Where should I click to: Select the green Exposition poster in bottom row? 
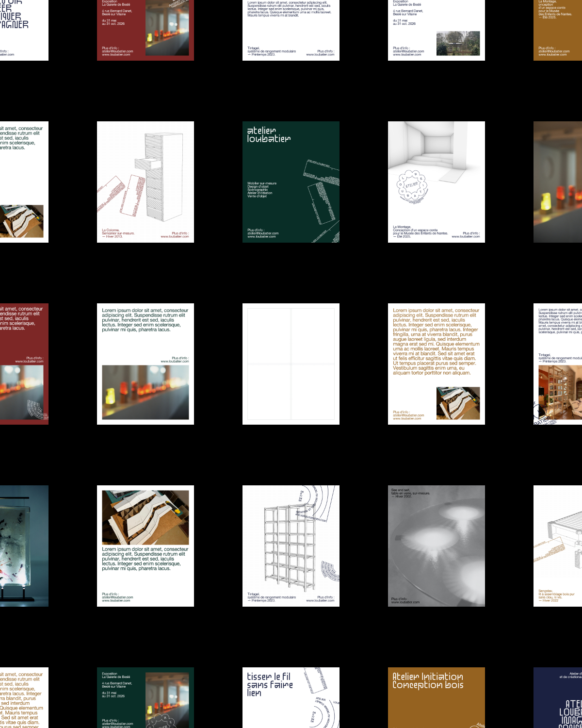point(145,697)
